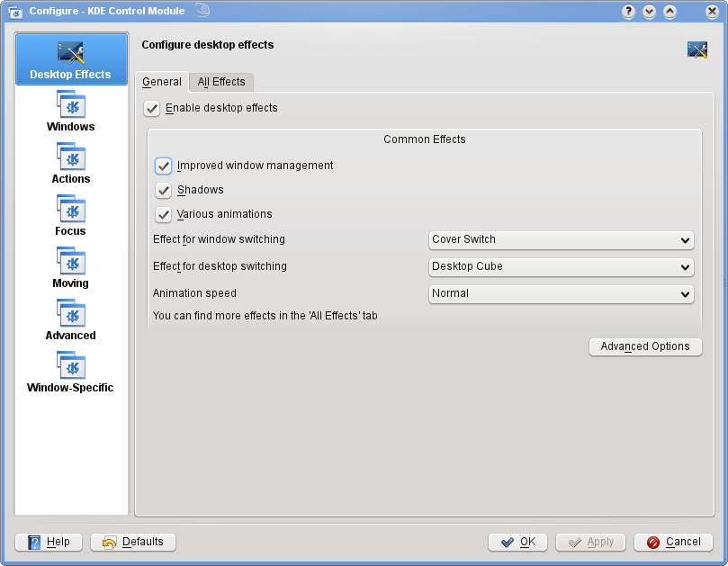Viewport: 728px width, 566px height.
Task: Click the title bar down arrow button
Action: click(x=649, y=11)
